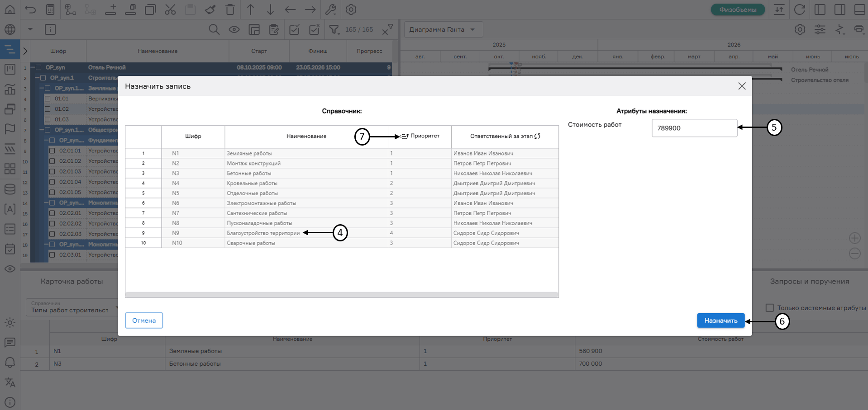Collapse the OP_syn root tree node
The height and width of the screenshot is (410, 868).
pos(33,67)
